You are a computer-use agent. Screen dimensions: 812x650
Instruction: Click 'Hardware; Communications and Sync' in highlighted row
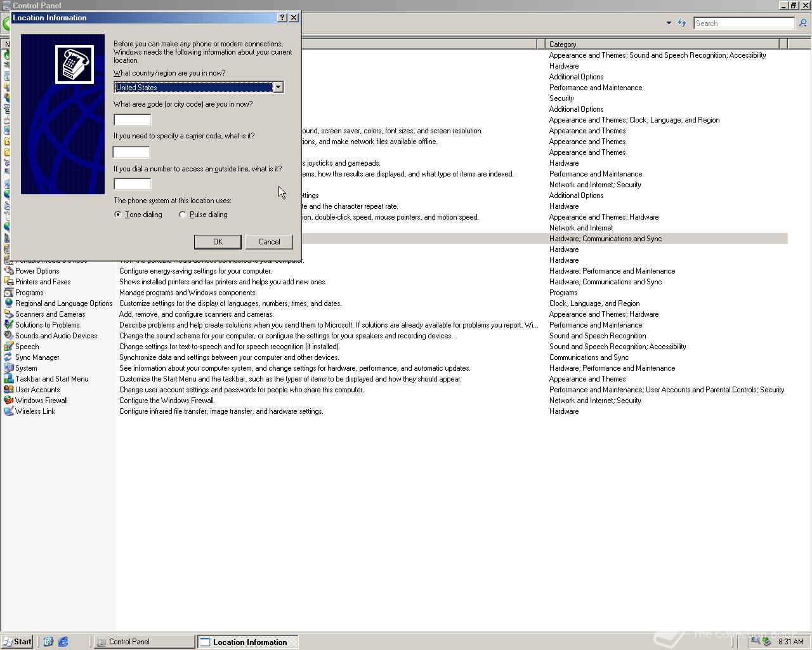coord(605,239)
